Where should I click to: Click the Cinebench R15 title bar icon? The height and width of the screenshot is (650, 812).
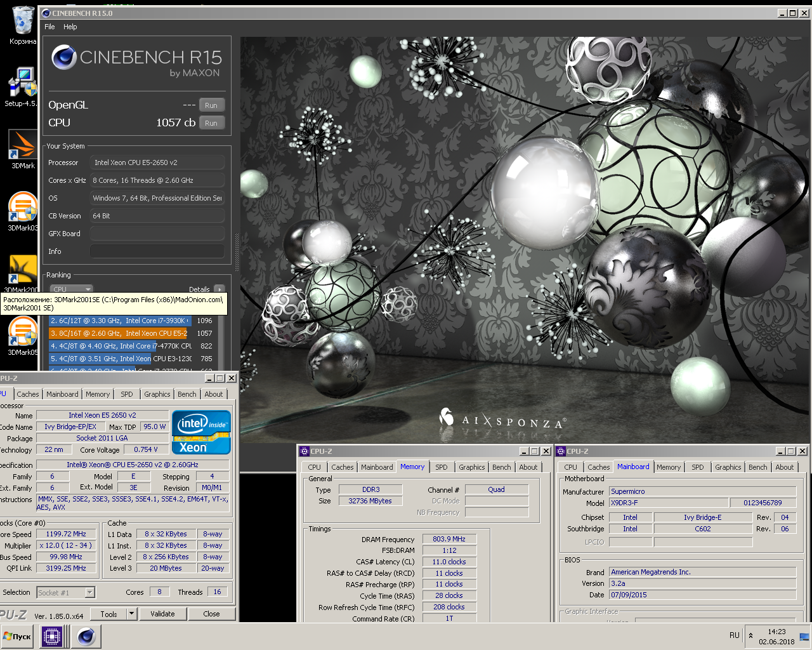pos(46,13)
